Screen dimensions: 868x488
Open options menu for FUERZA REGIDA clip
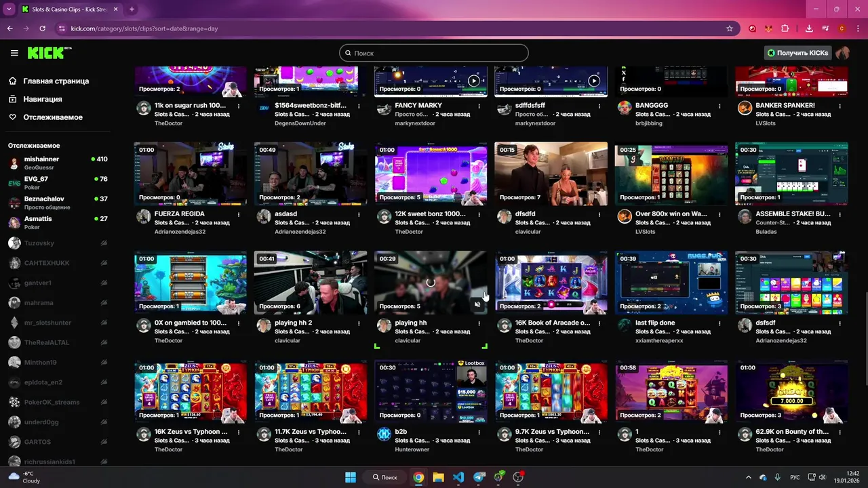(x=239, y=214)
